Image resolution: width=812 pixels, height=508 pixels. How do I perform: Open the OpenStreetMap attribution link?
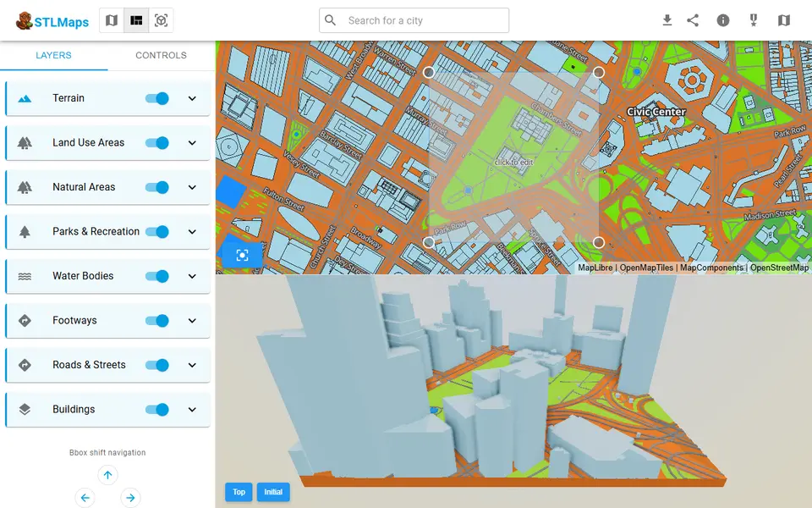coord(779,268)
